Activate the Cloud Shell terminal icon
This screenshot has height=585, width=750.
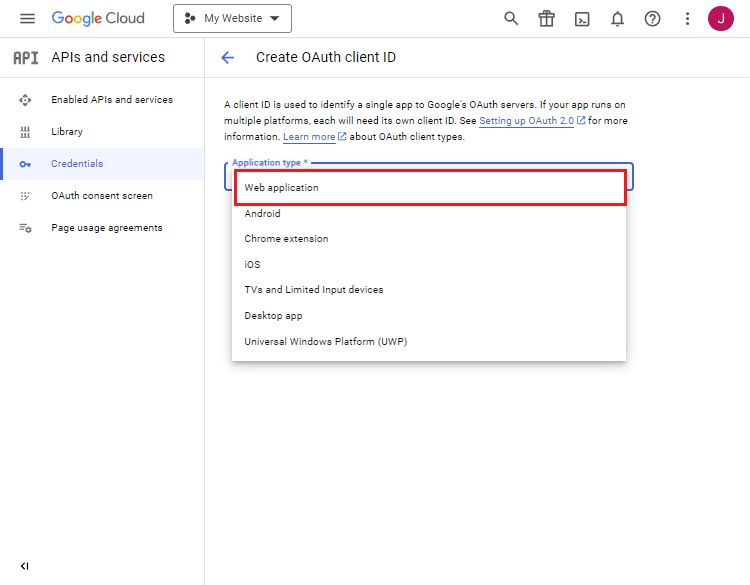(582, 19)
